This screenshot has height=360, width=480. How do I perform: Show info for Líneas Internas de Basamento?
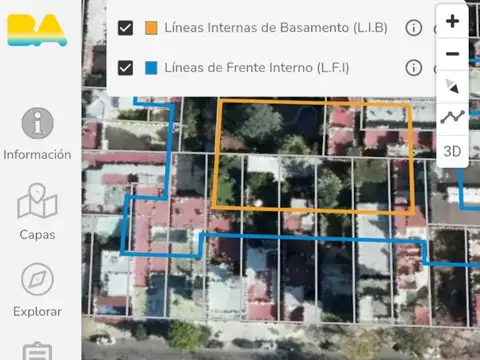413,28
